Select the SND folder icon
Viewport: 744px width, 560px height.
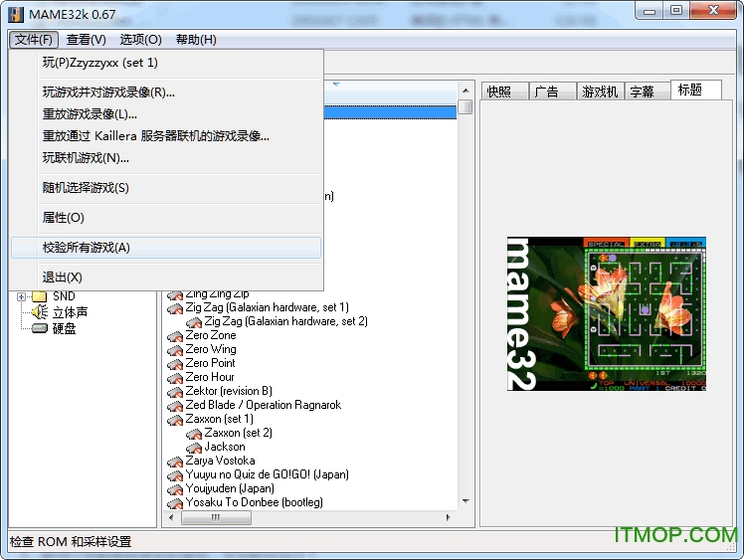(x=40, y=296)
